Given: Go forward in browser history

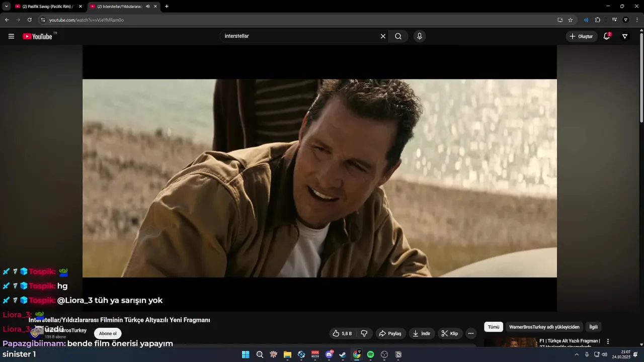Looking at the screenshot, I should 18,20.
